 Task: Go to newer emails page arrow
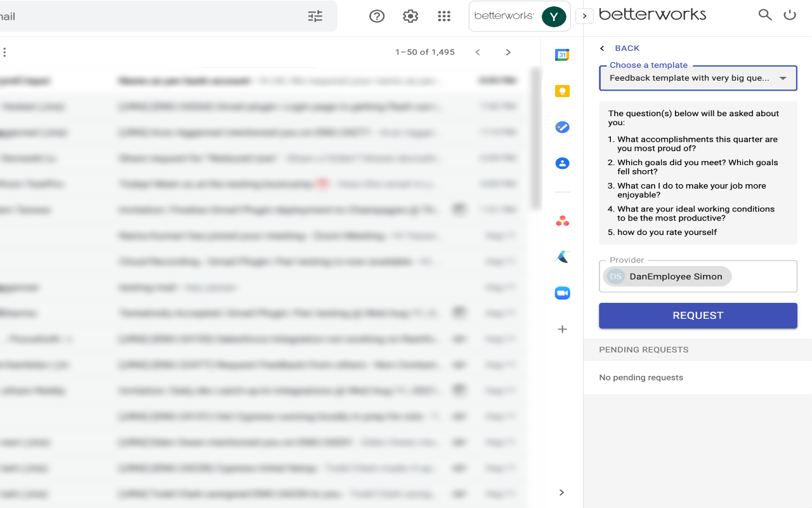pos(478,52)
